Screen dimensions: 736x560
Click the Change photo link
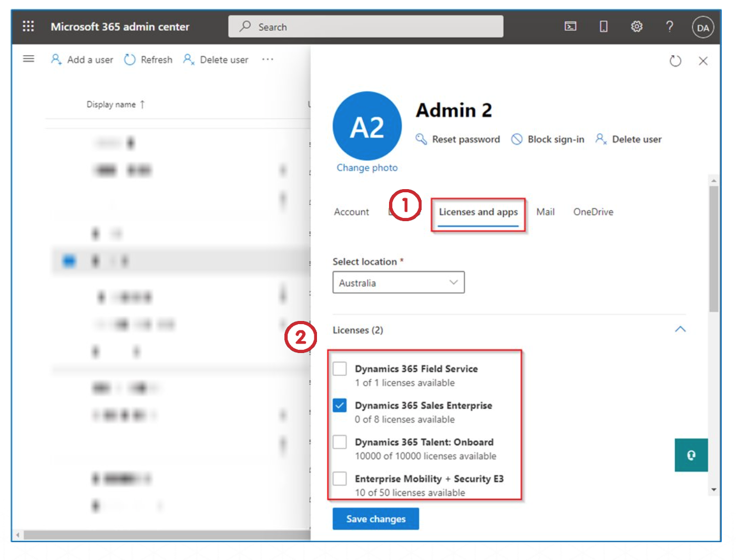367,168
